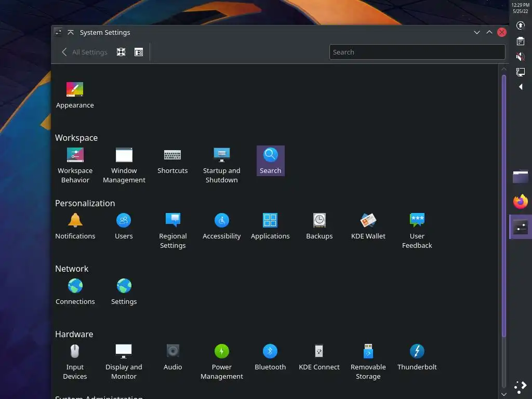Click the muted volume tray icon

521,56
